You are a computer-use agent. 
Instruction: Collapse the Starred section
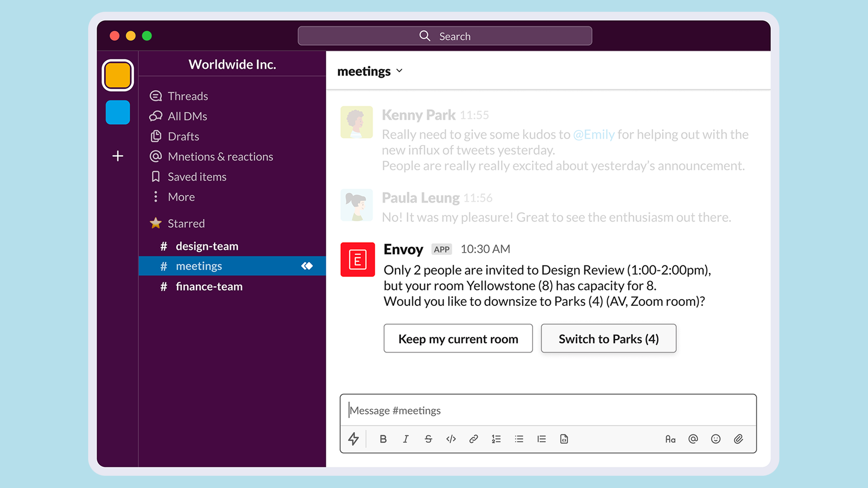tap(186, 223)
